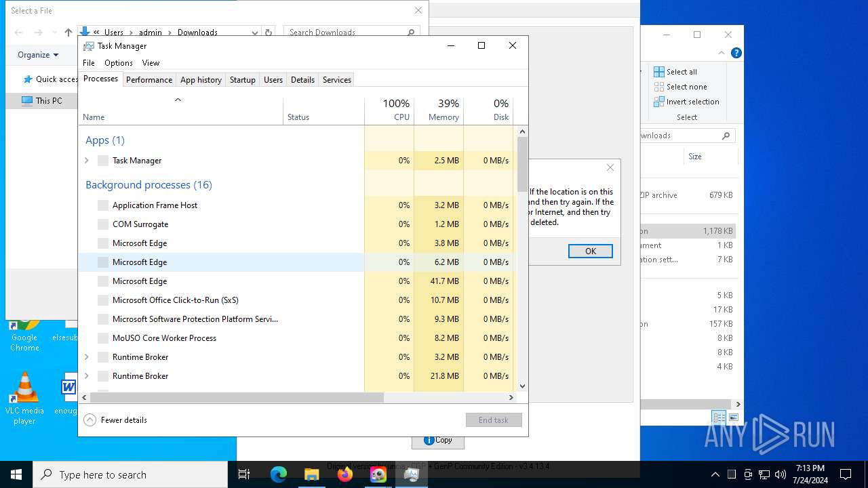Image resolution: width=868 pixels, height=488 pixels.
Task: Sort processes by Memory column
Action: (x=439, y=110)
